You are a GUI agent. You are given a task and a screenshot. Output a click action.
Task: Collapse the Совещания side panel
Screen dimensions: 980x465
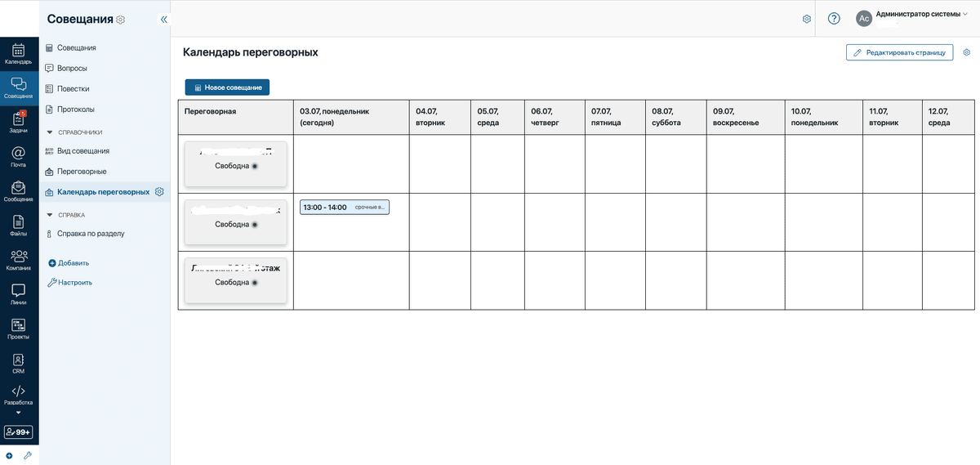pos(163,20)
